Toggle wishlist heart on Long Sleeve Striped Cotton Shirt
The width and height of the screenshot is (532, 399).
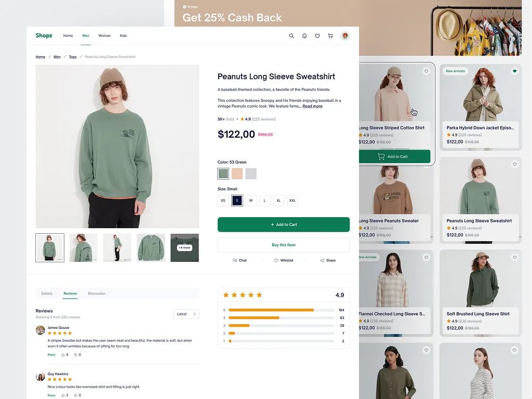(x=426, y=71)
